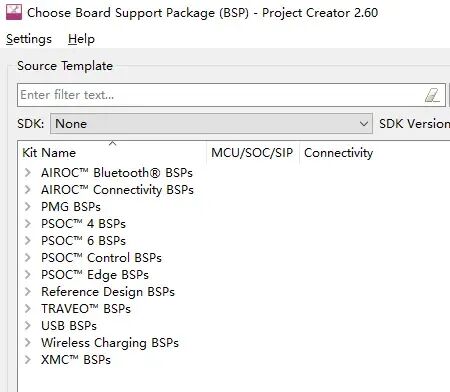The image size is (450, 392).
Task: Expand AIROC Connectivity BSPs chevron
Action: (x=28, y=190)
